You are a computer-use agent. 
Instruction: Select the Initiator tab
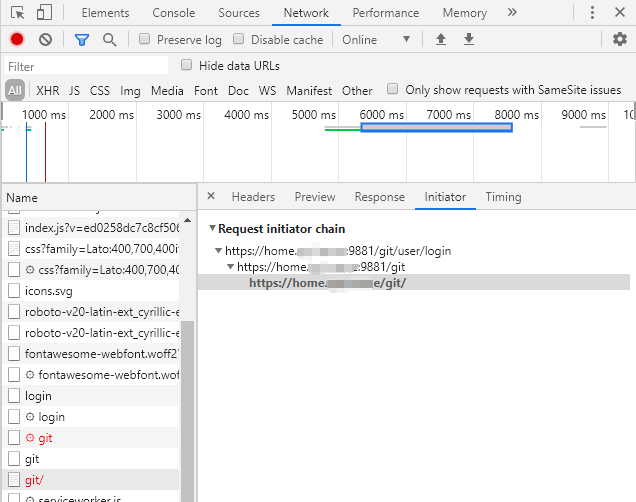tap(445, 197)
